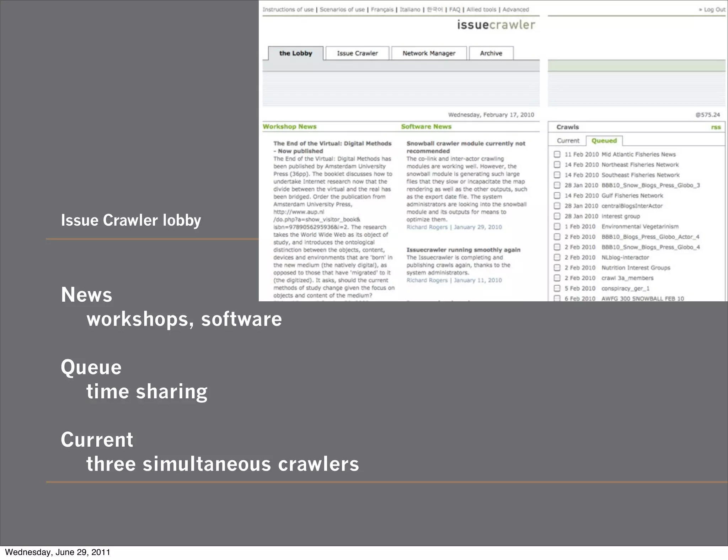Viewport: 728px width, 560px height.
Task: Check the BBB10_Snow_Blogs_Press_Globo_4 crawl
Action: pos(557,247)
